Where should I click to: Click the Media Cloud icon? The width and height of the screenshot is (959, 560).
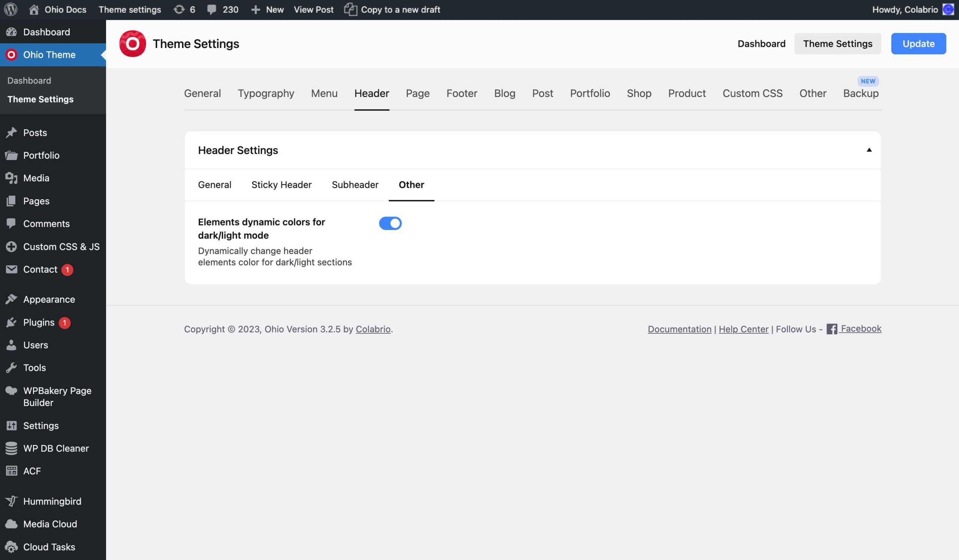[x=11, y=524]
